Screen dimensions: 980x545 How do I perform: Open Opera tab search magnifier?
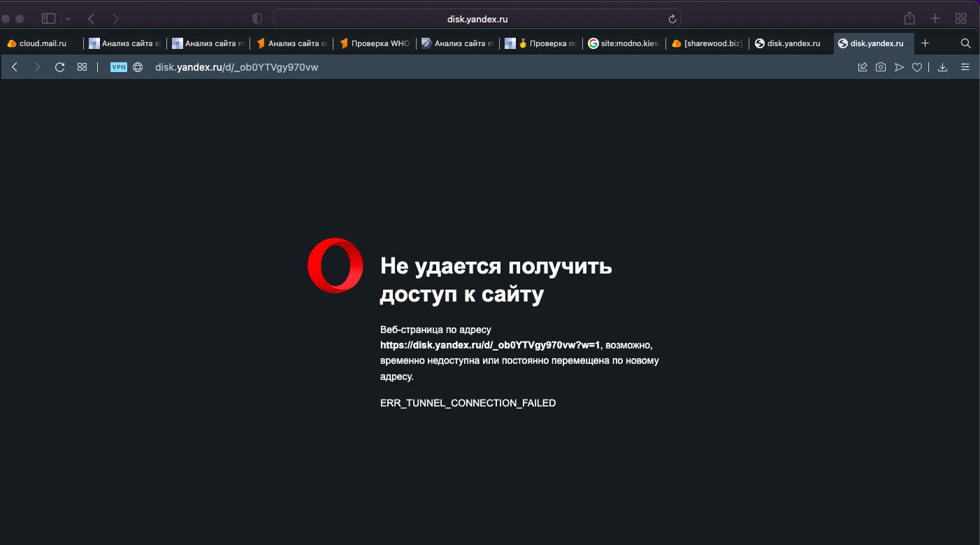pos(966,43)
